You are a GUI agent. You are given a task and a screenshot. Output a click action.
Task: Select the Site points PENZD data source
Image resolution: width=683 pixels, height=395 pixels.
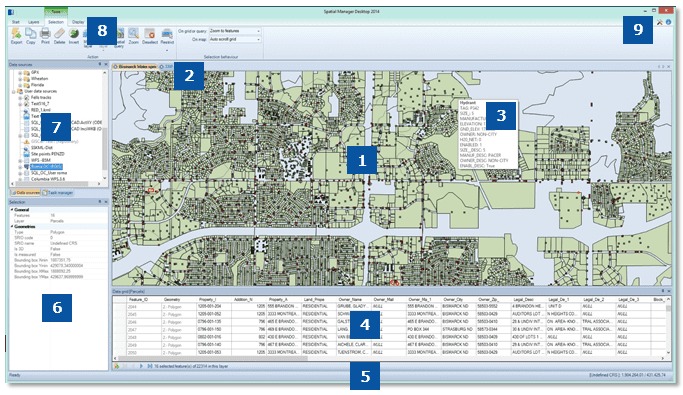tap(47, 154)
